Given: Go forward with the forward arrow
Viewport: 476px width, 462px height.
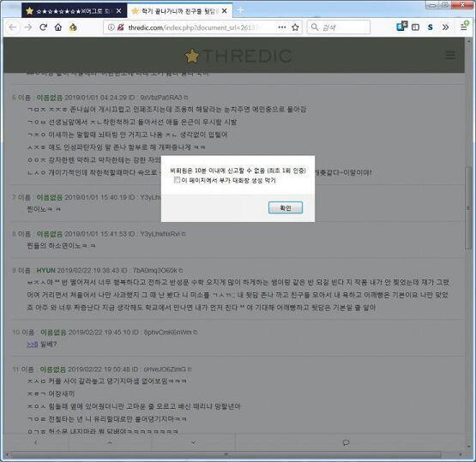Looking at the screenshot, I should tap(28, 27).
